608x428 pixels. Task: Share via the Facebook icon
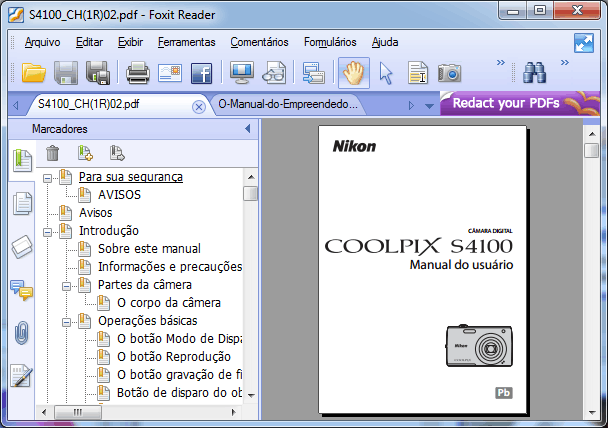click(x=202, y=73)
